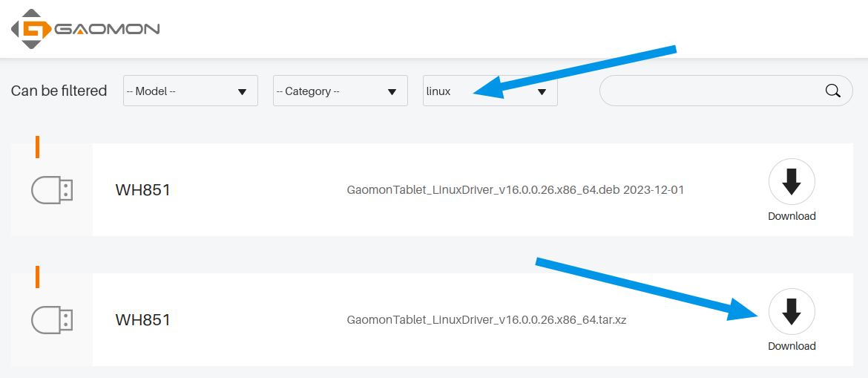868x378 pixels.
Task: Click the magnifying glass search icon
Action: pos(833,91)
